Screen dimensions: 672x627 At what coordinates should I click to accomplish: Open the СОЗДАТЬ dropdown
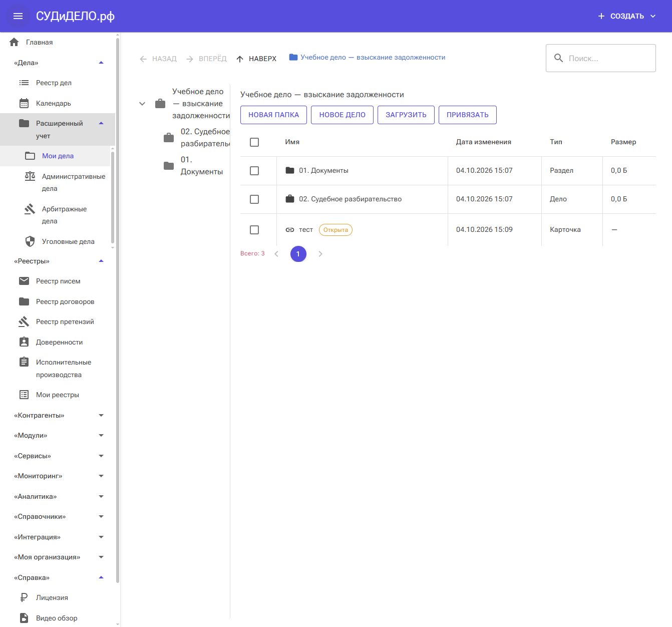point(627,16)
